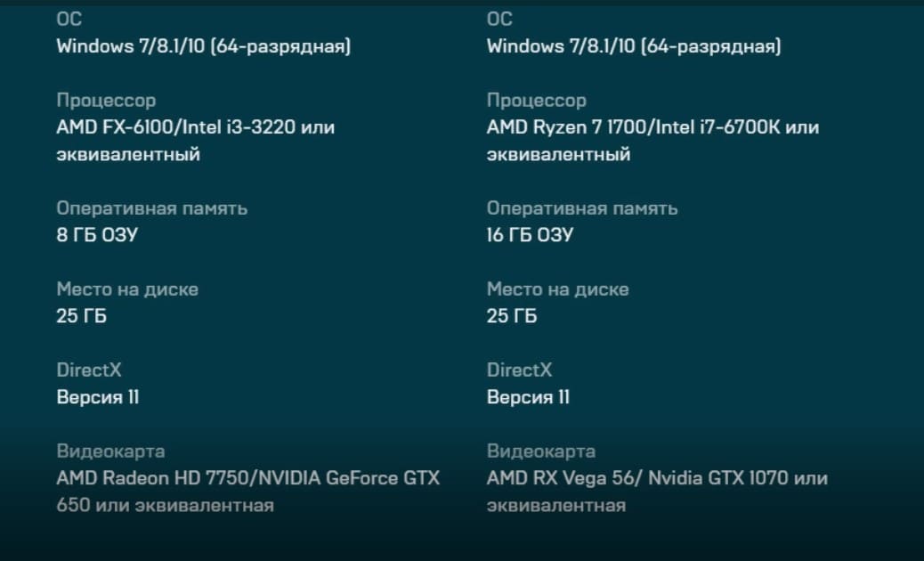Click Процессор label above AMD Ryzen 7 1700

(x=536, y=101)
